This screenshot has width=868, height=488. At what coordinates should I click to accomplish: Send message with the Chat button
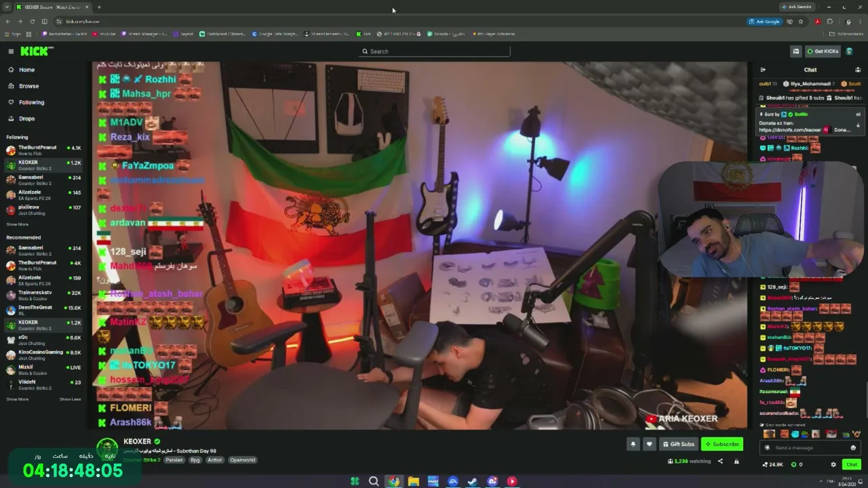pos(852,464)
